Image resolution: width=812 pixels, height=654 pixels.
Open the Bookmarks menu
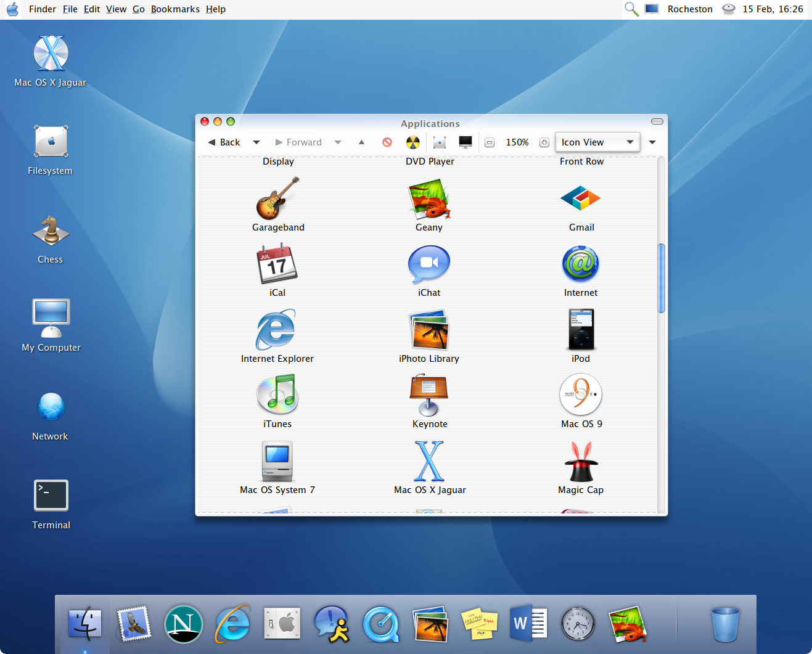coord(175,9)
